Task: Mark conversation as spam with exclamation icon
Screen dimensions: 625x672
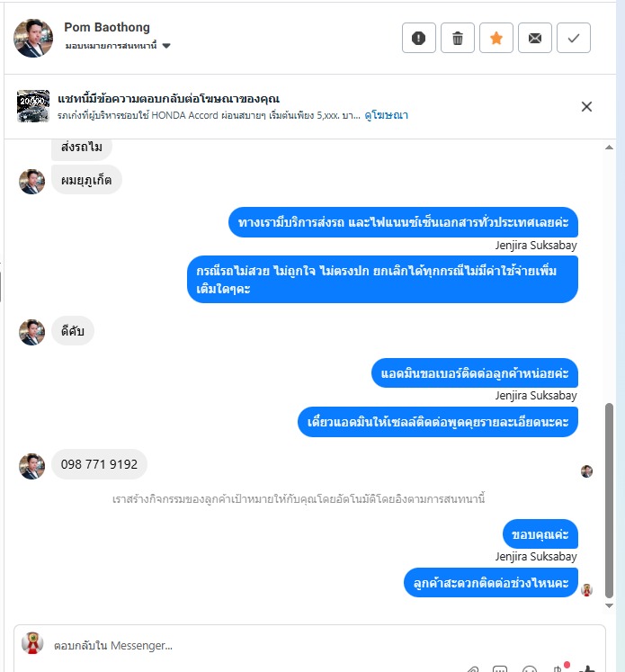Action: (418, 38)
